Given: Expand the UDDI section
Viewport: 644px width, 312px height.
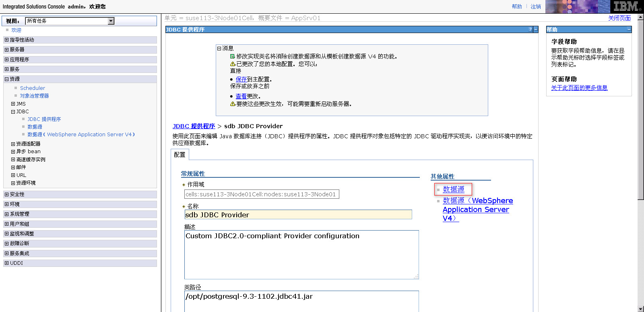Looking at the screenshot, I should pos(6,263).
